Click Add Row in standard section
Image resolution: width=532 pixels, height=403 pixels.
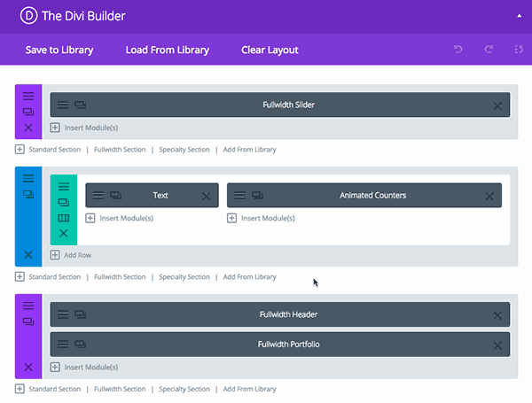point(71,255)
